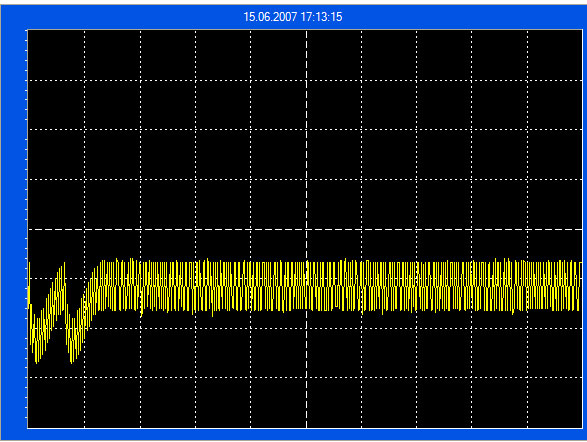Click yellow waveform where it crosses vertical center axis

point(307,286)
